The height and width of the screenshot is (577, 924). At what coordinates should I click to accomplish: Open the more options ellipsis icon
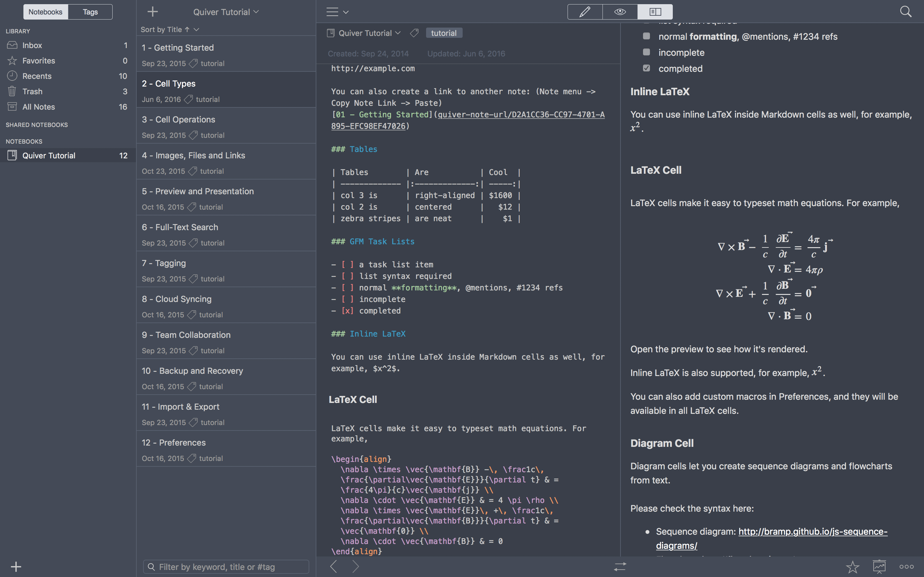click(x=906, y=567)
